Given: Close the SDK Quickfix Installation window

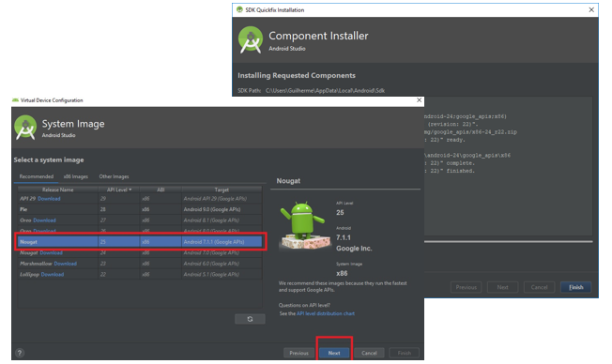Looking at the screenshot, I should coord(591,9).
